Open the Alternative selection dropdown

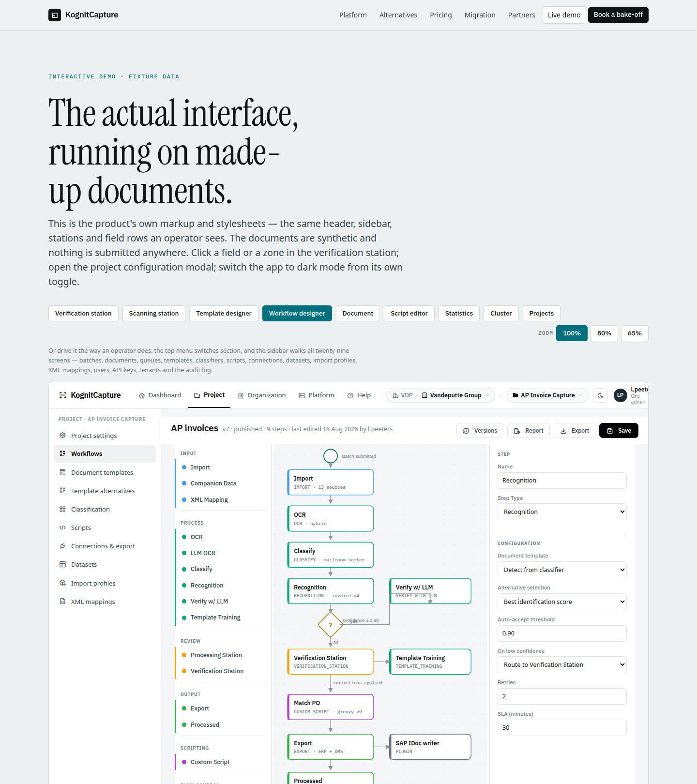[562, 602]
